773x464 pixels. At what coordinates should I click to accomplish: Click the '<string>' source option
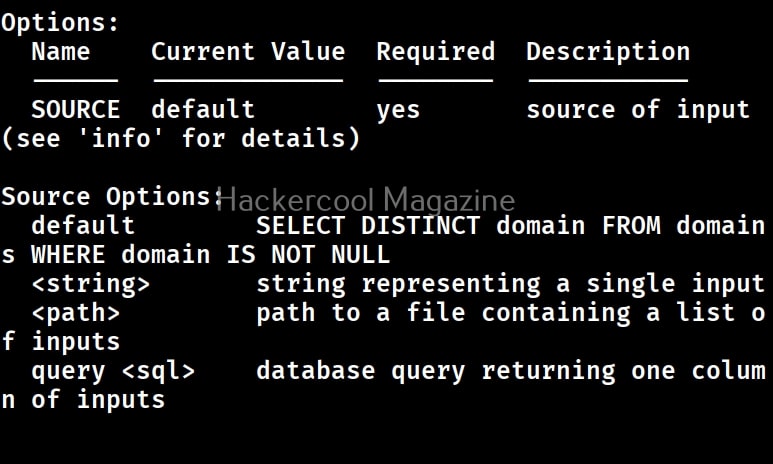pyautogui.click(x=90, y=284)
